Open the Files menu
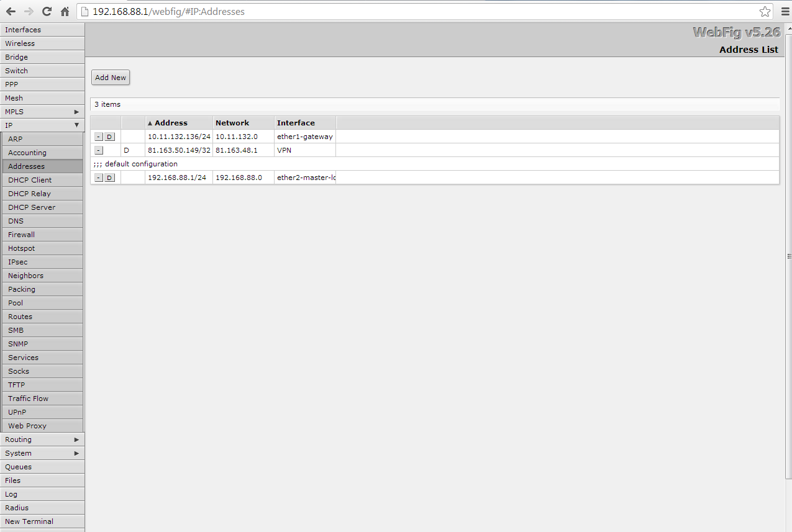792x532 pixels. point(42,480)
